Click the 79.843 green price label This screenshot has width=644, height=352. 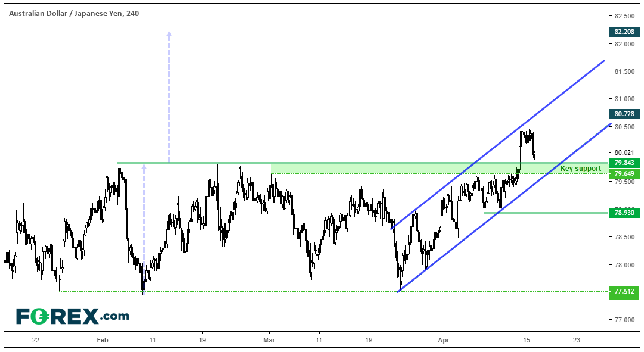[x=624, y=163]
